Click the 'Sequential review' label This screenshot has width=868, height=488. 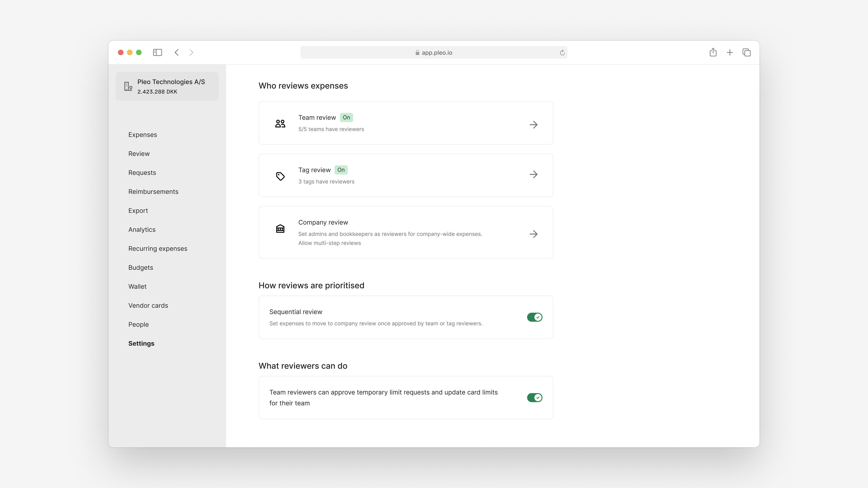[296, 312]
